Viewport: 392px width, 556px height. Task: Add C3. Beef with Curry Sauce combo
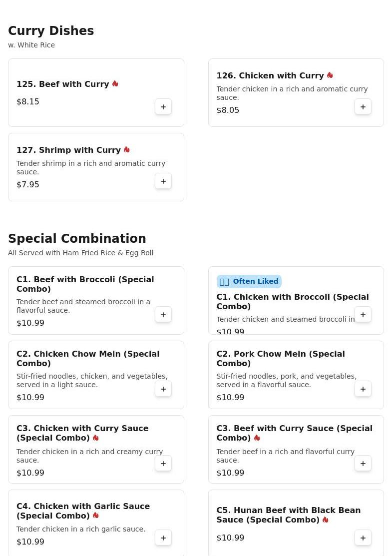363,464
